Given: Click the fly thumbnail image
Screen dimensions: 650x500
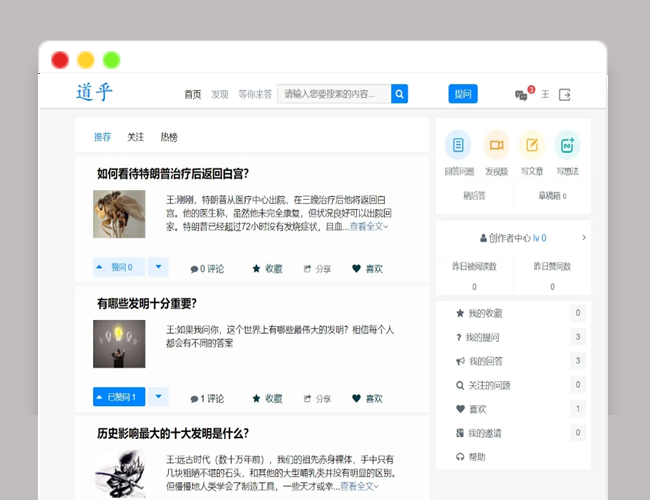Looking at the screenshot, I should pyautogui.click(x=119, y=214).
